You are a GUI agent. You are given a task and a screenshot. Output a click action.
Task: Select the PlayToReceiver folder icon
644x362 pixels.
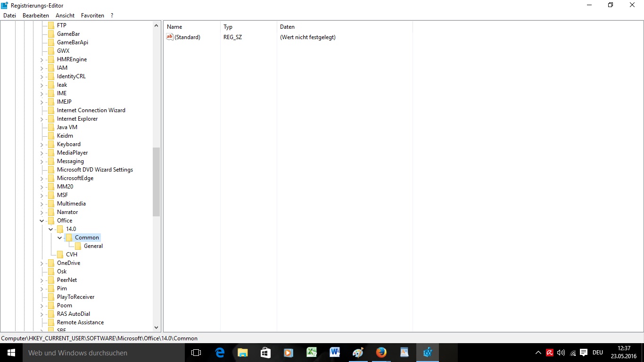[51, 297]
